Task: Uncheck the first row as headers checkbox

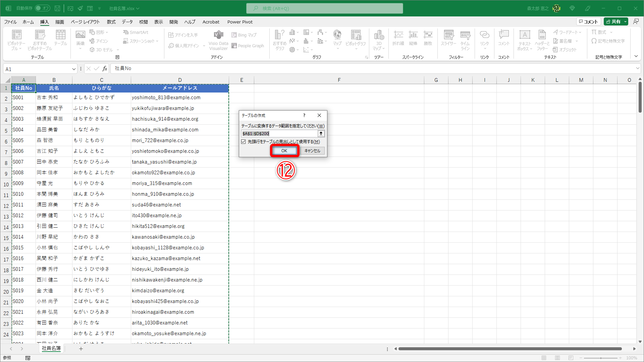Action: (x=244, y=142)
